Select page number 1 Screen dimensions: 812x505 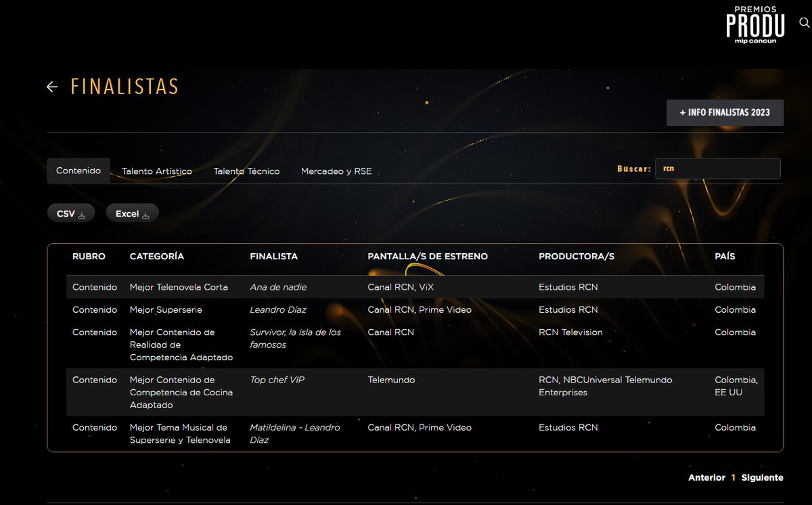click(733, 477)
